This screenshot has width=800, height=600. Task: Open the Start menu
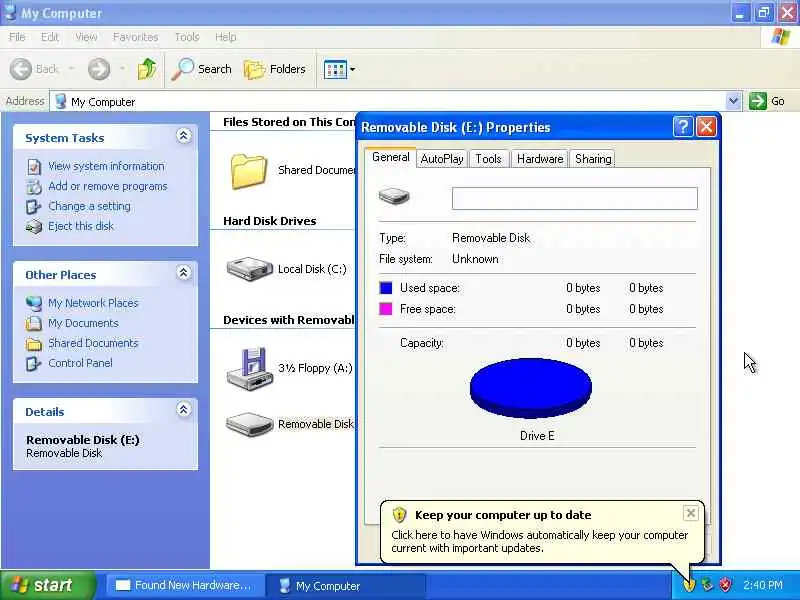pyautogui.click(x=48, y=585)
